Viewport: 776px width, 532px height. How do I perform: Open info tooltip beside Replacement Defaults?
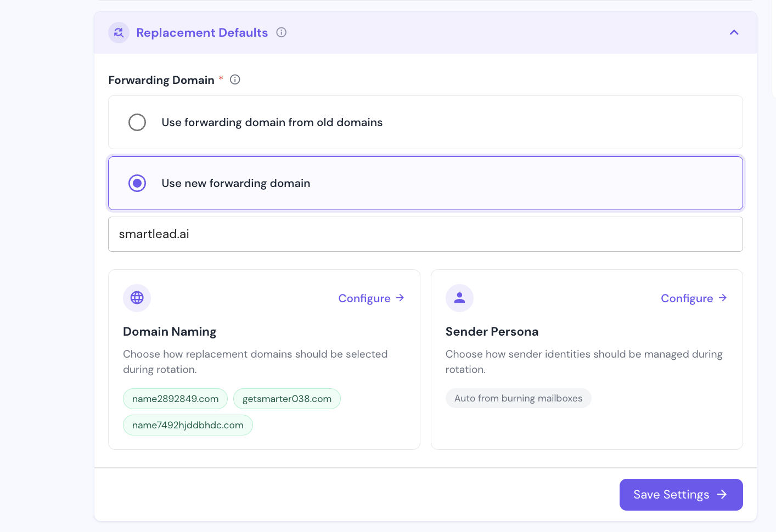tap(282, 32)
